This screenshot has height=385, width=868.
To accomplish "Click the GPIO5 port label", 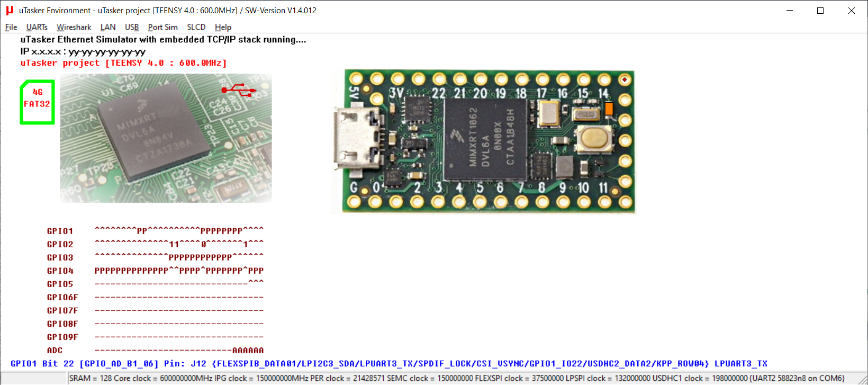I will (x=60, y=284).
